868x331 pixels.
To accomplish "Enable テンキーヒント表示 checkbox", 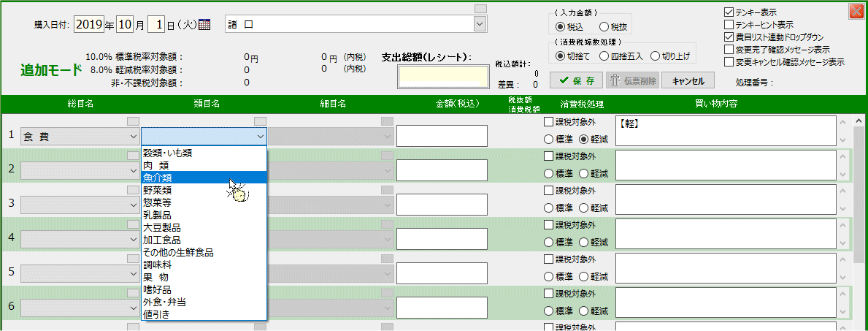I will (x=729, y=25).
